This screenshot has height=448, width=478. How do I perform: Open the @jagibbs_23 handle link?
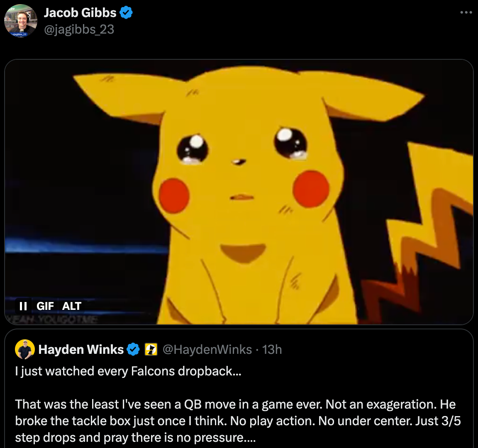coord(79,29)
